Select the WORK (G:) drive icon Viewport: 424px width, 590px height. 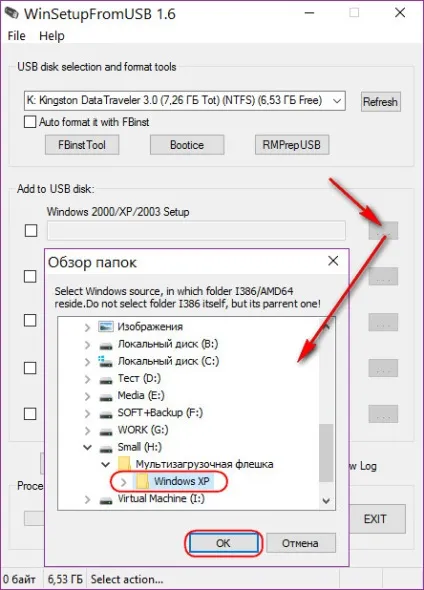click(106, 431)
